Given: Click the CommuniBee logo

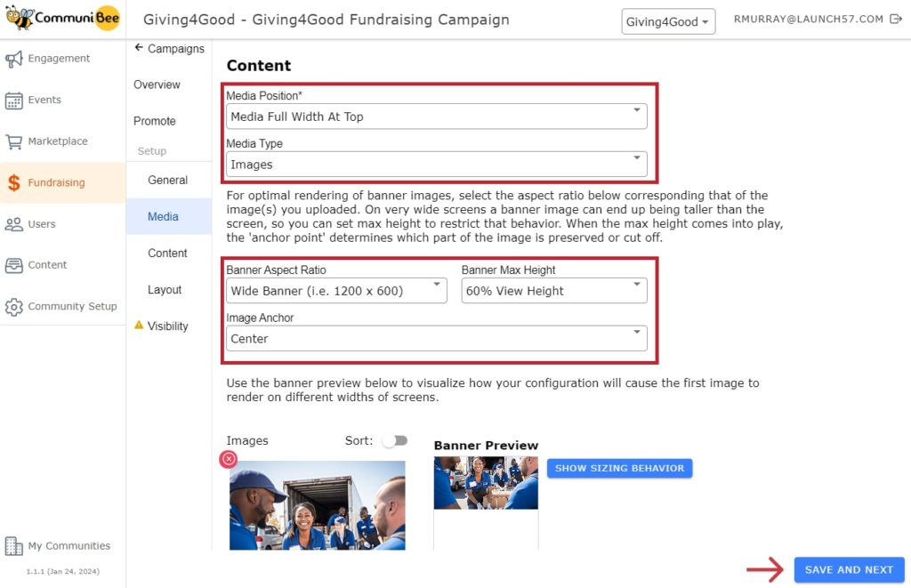Looking at the screenshot, I should pyautogui.click(x=62, y=18).
